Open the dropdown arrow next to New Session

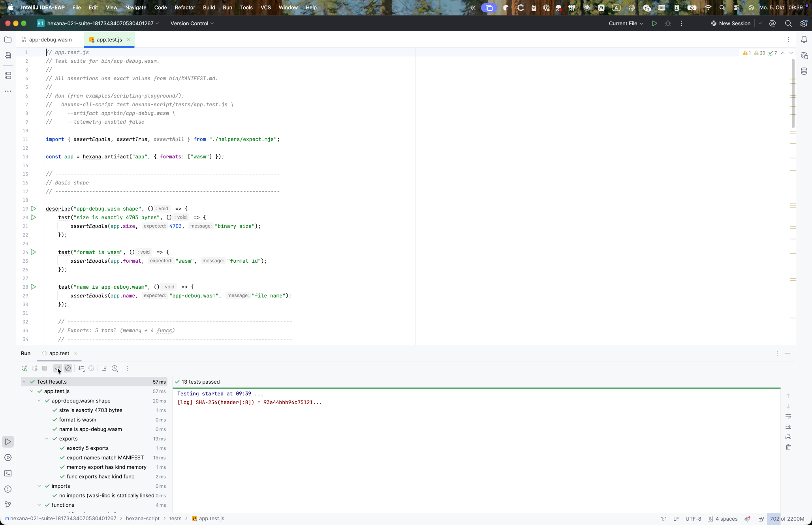pos(760,23)
